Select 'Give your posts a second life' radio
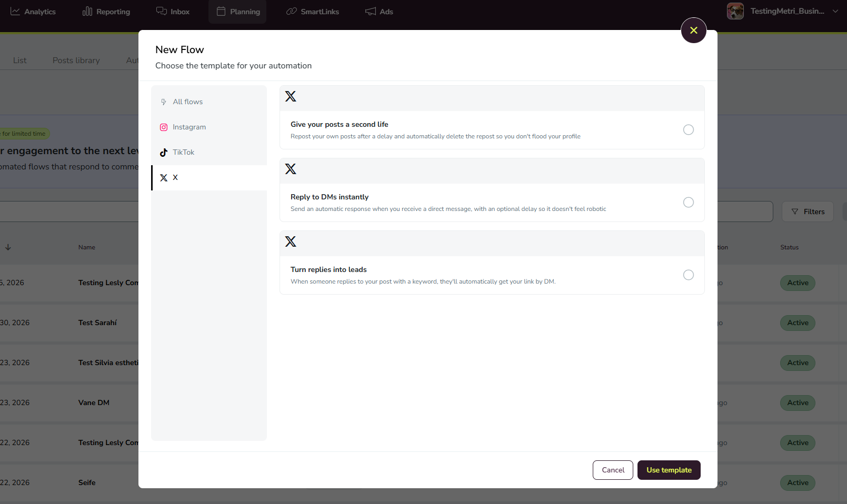Screen dimensions: 847x504 click(688, 130)
